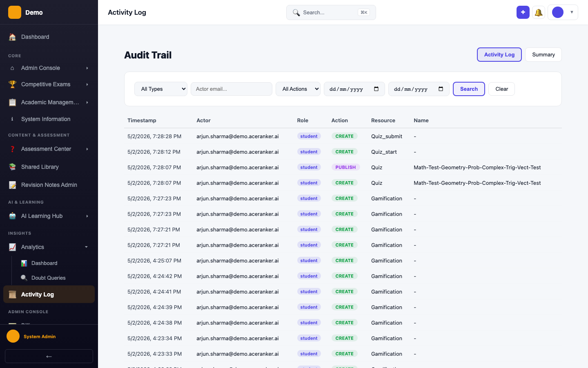Open Revision Notes Admin in sidebar
588x368 pixels.
[49, 185]
